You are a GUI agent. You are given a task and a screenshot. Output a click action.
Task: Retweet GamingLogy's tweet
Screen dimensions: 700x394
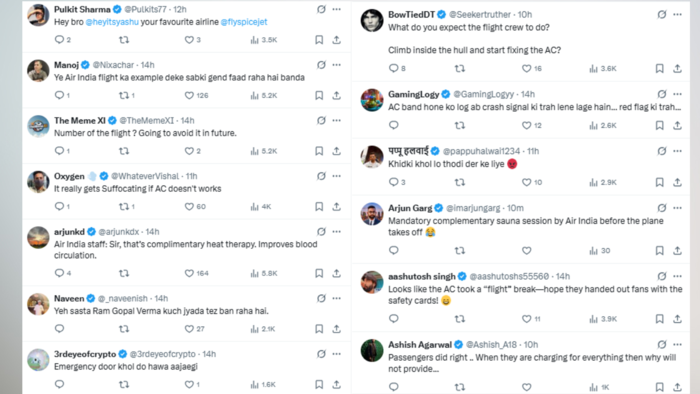[x=459, y=125]
